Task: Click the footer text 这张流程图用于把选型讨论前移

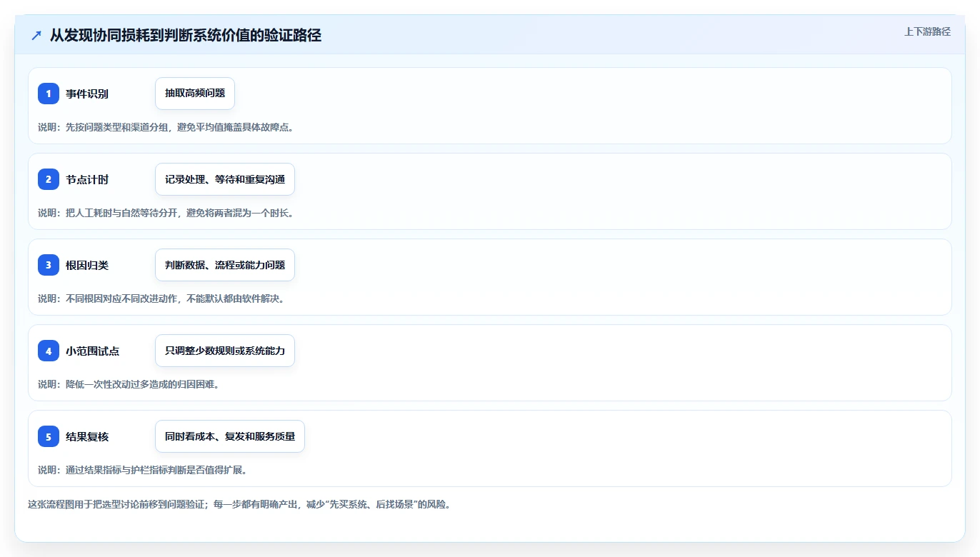Action: tap(239, 504)
